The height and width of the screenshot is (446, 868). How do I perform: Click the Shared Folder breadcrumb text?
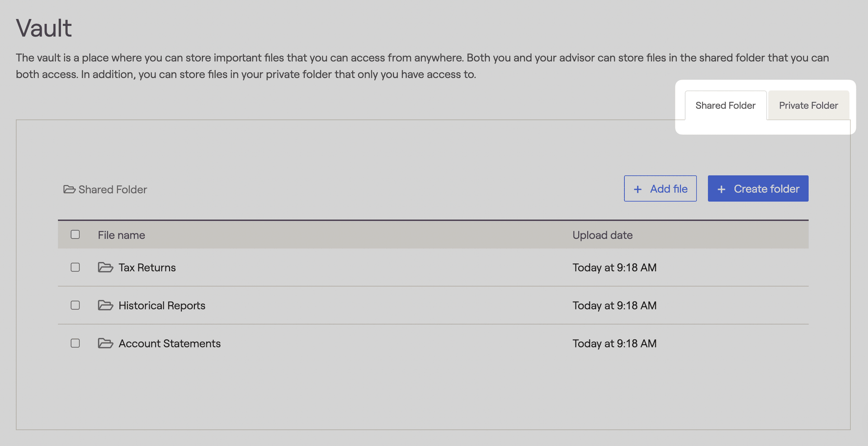(x=113, y=190)
